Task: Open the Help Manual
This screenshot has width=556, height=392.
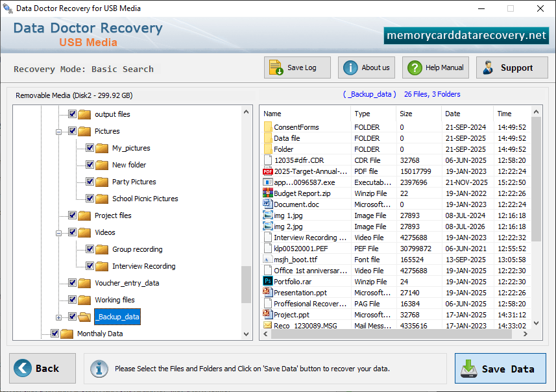Action: (435, 67)
